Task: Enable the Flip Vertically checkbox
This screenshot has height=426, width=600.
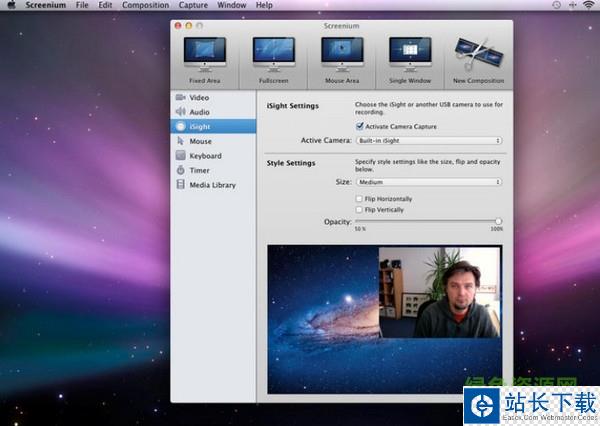Action: click(x=360, y=210)
